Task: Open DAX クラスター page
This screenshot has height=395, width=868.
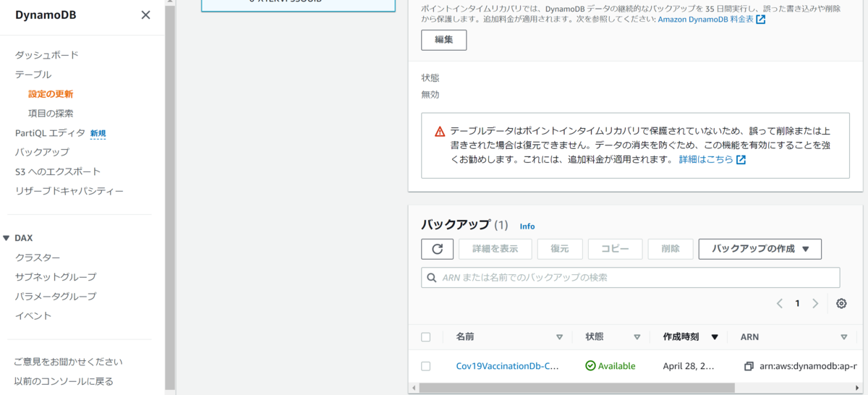Action: [x=38, y=258]
